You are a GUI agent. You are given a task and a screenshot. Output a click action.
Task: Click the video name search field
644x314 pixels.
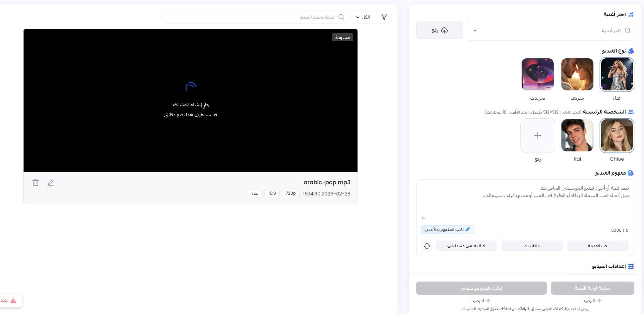pos(255,17)
